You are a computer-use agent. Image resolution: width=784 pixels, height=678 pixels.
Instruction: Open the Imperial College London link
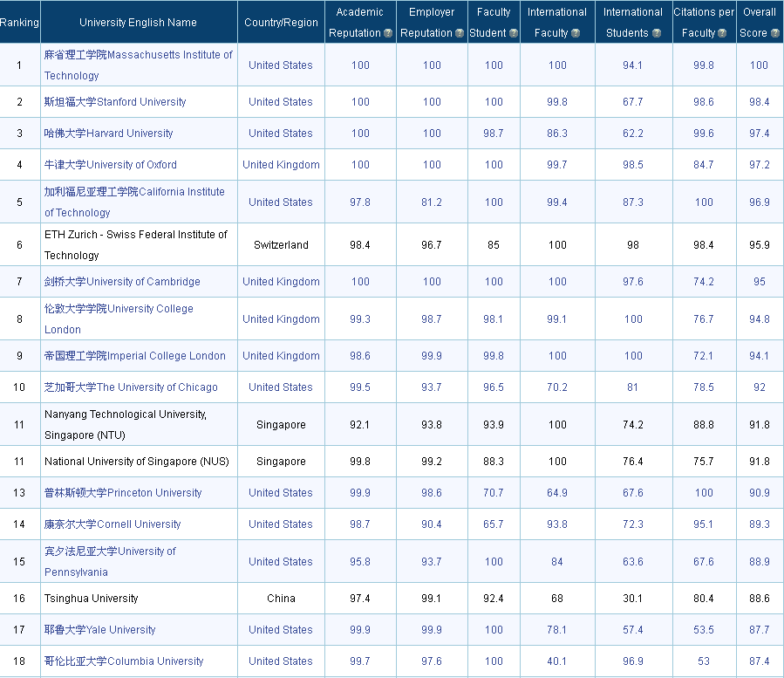[135, 356]
